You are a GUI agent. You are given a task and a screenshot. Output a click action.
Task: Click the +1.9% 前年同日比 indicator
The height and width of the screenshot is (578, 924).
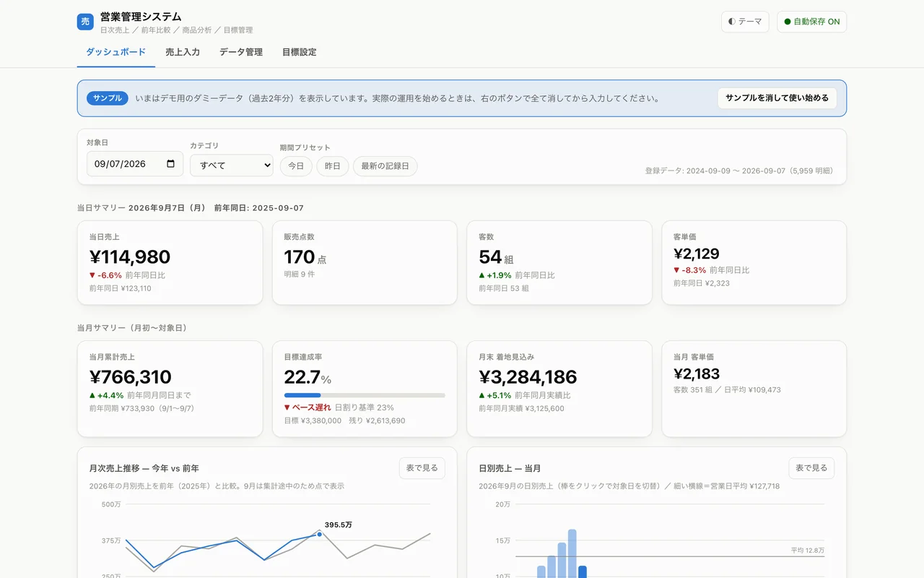[x=517, y=275]
